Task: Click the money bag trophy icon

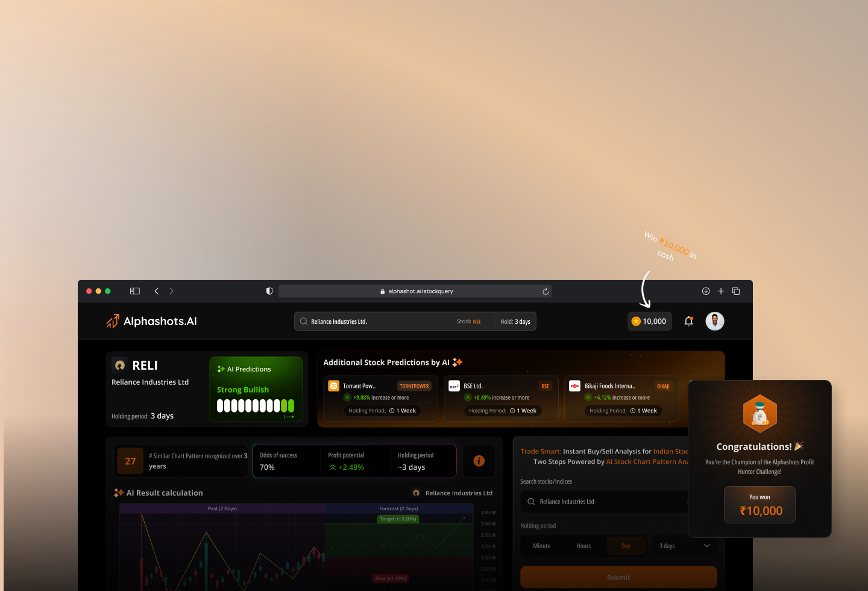Action: pyautogui.click(x=760, y=414)
